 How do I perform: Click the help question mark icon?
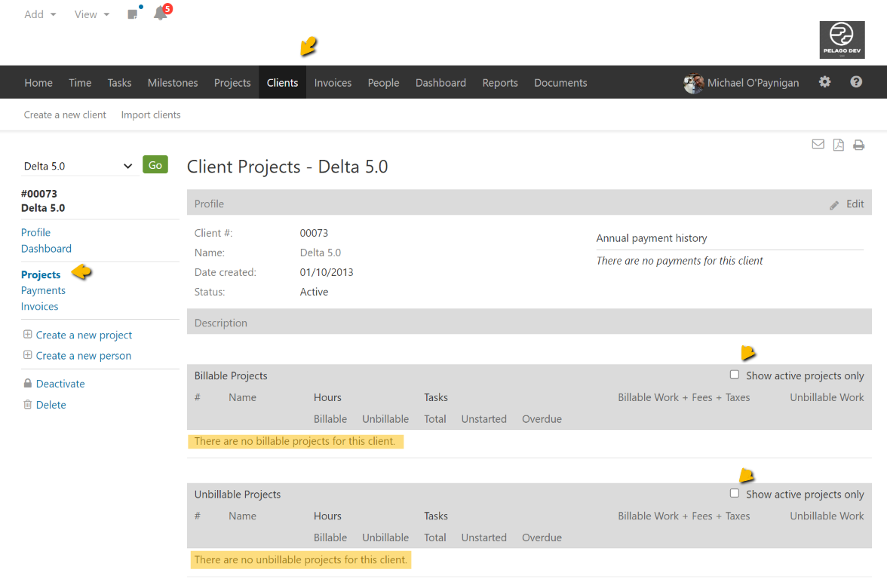click(x=856, y=82)
